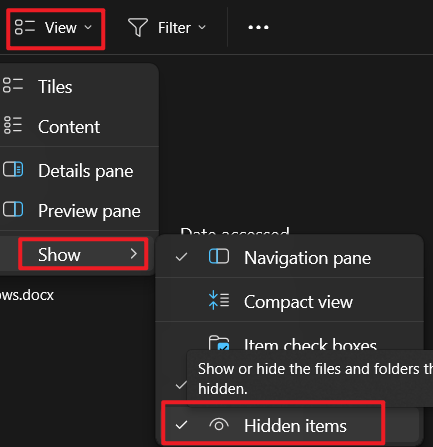Click the Filter chevron arrow
The image size is (433, 447).
pyautogui.click(x=202, y=27)
